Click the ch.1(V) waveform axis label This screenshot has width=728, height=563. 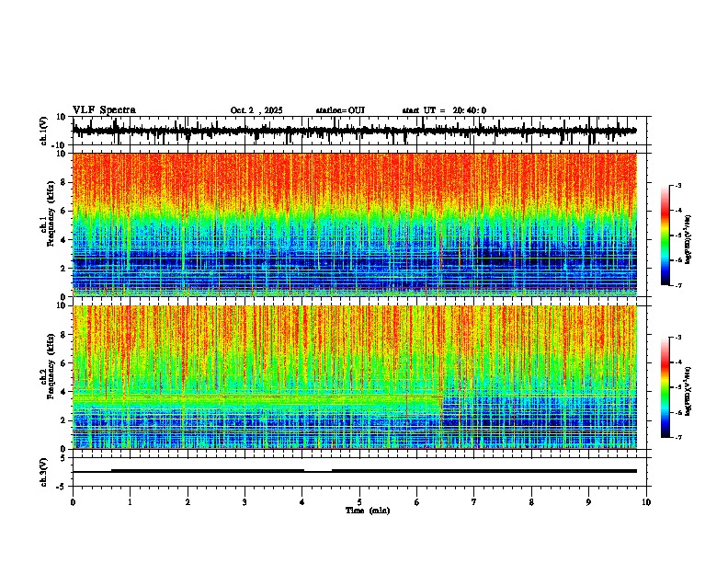click(x=44, y=131)
